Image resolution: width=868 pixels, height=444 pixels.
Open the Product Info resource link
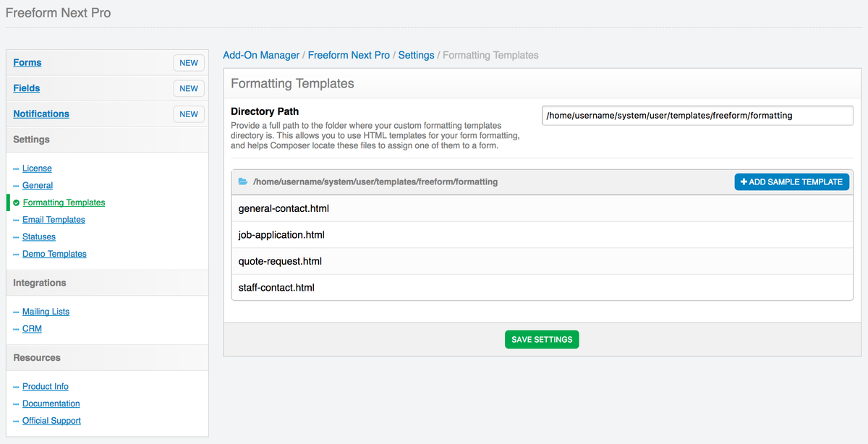click(46, 387)
